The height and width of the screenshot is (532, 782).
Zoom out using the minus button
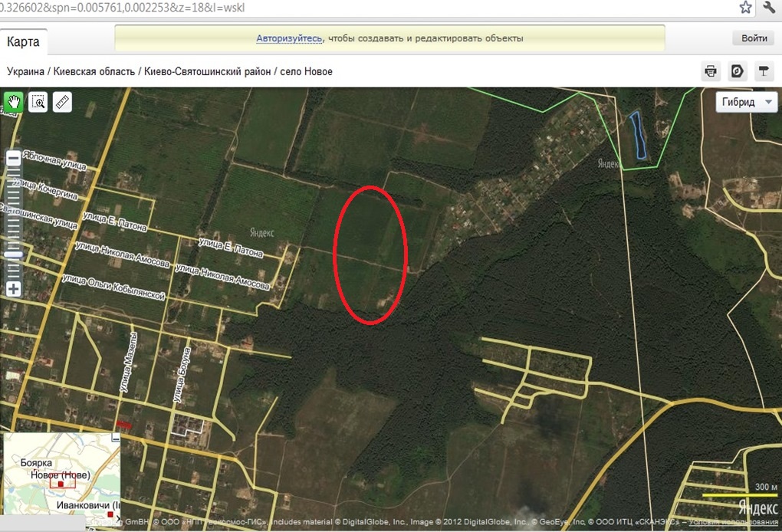click(14, 159)
